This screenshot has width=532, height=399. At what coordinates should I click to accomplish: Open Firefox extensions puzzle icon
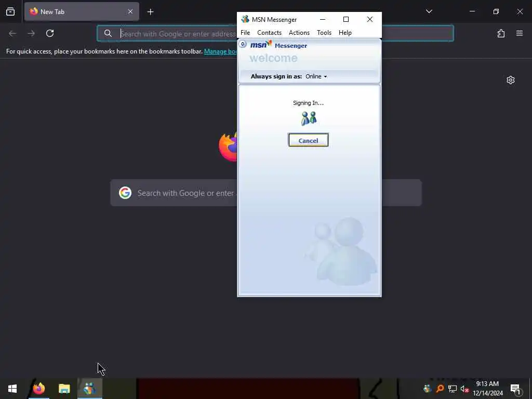[501, 33]
